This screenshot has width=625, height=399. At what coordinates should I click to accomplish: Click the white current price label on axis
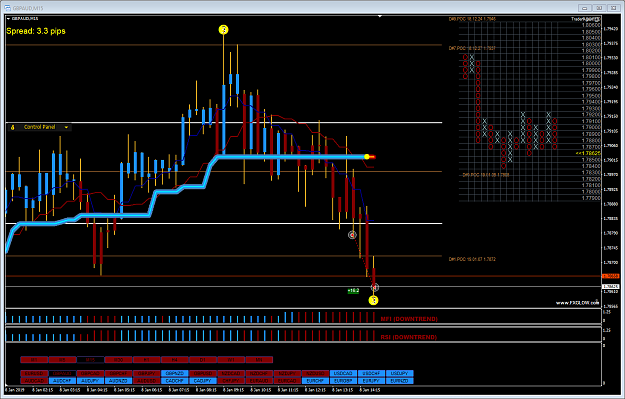(611, 287)
